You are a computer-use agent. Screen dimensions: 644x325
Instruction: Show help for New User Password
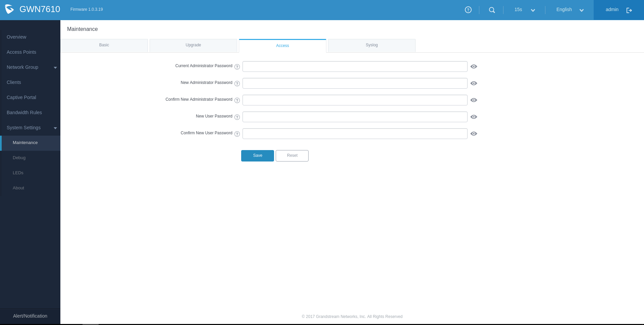(x=237, y=117)
